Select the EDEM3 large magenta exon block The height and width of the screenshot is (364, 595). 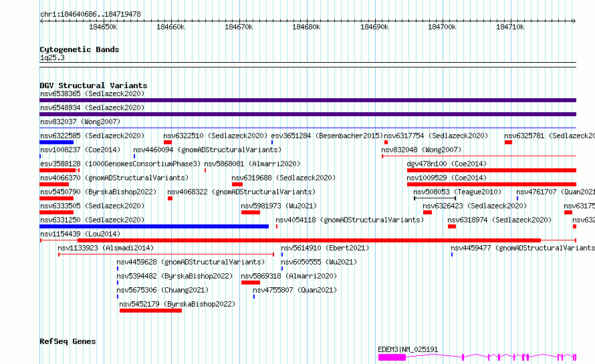392,357
